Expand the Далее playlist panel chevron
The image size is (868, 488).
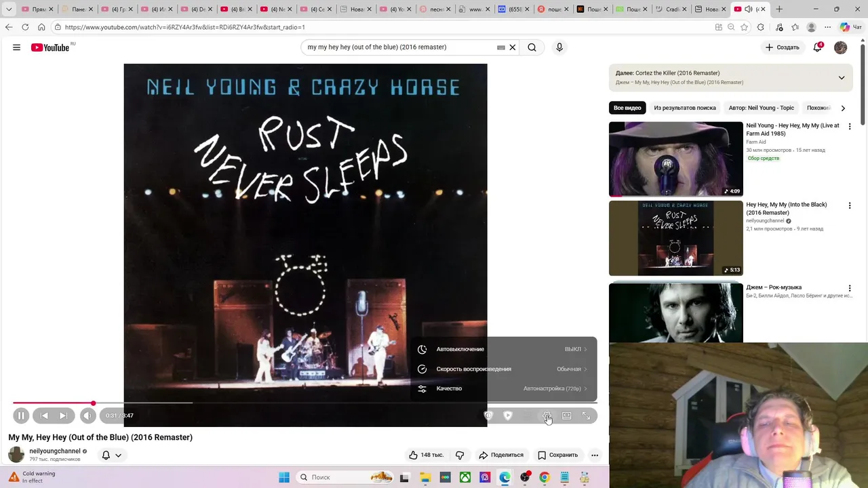click(x=842, y=78)
